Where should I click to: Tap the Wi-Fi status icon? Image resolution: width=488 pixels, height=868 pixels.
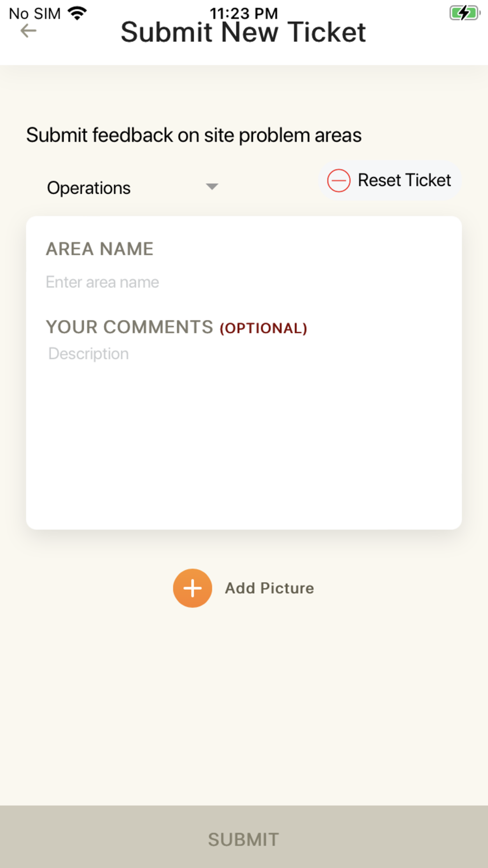click(x=77, y=13)
